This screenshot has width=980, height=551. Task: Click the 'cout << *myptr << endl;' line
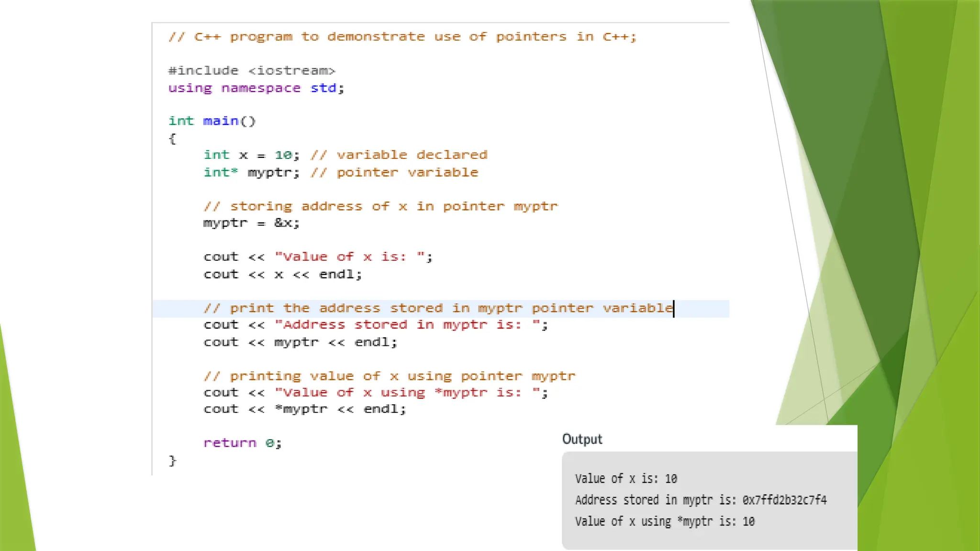(x=304, y=409)
